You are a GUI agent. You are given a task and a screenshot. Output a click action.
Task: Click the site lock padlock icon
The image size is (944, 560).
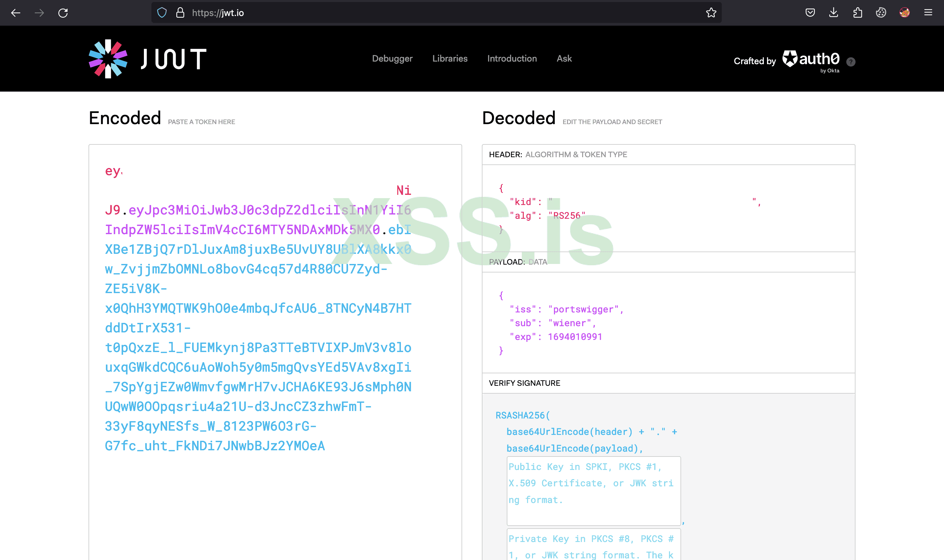[181, 13]
